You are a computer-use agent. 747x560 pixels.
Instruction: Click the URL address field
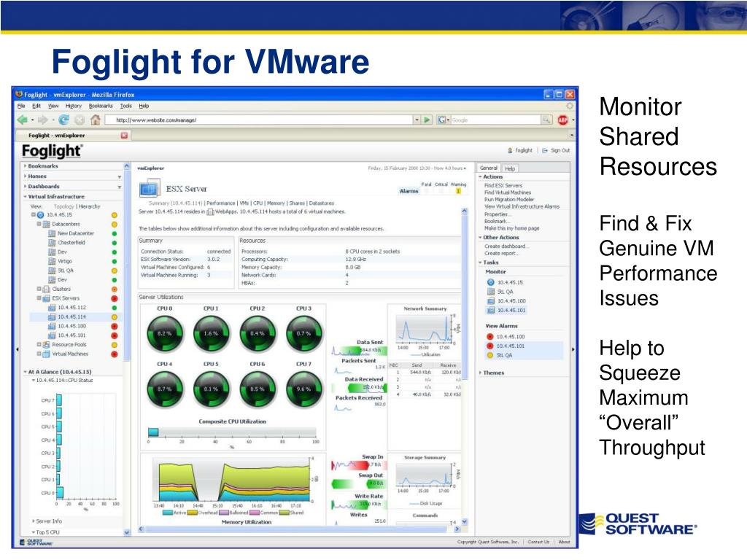click(x=258, y=120)
